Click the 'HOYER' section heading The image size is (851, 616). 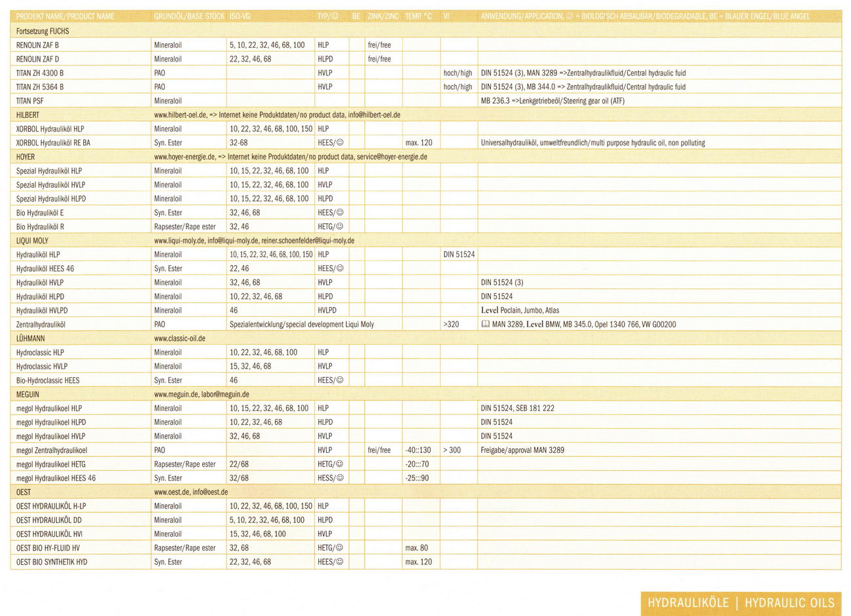(x=26, y=157)
